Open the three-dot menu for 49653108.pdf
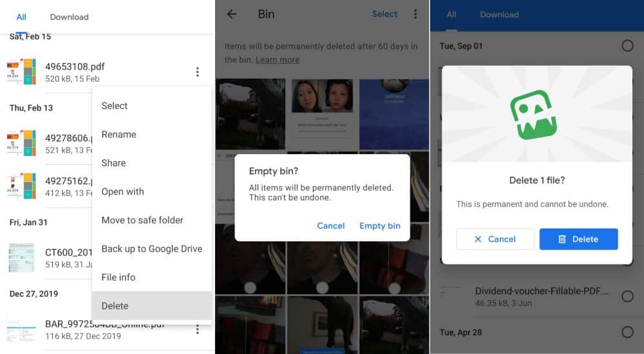Viewport: 644px width, 354px height. [x=197, y=72]
